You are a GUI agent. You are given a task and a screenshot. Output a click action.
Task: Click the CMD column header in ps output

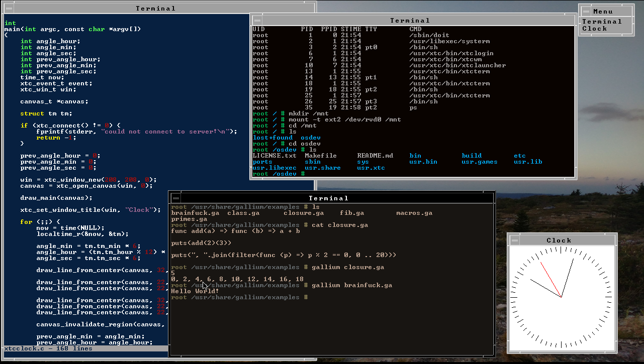point(415,29)
